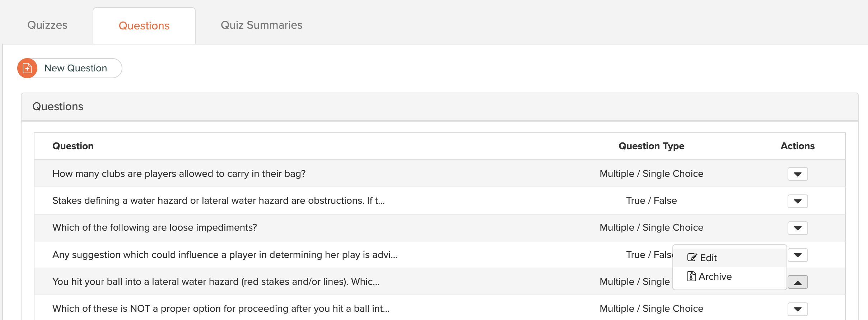The height and width of the screenshot is (320, 868).
Task: Click the 'How many clubs' question text
Action: [179, 174]
